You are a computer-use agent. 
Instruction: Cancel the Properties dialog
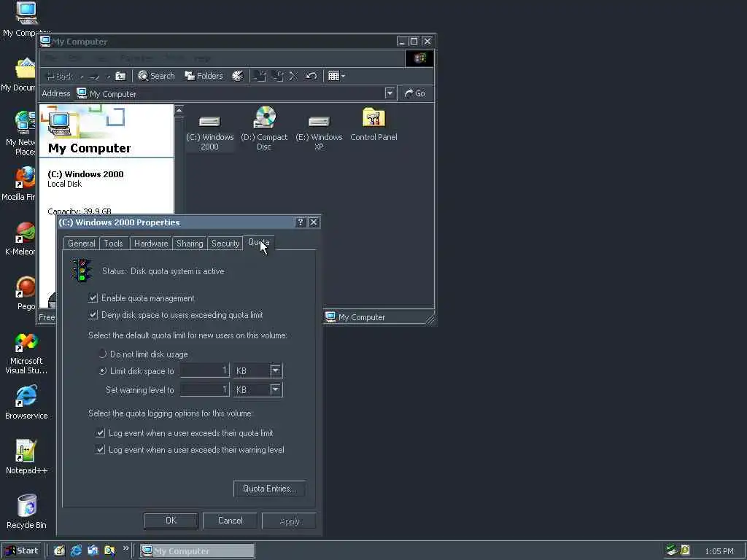(230, 521)
